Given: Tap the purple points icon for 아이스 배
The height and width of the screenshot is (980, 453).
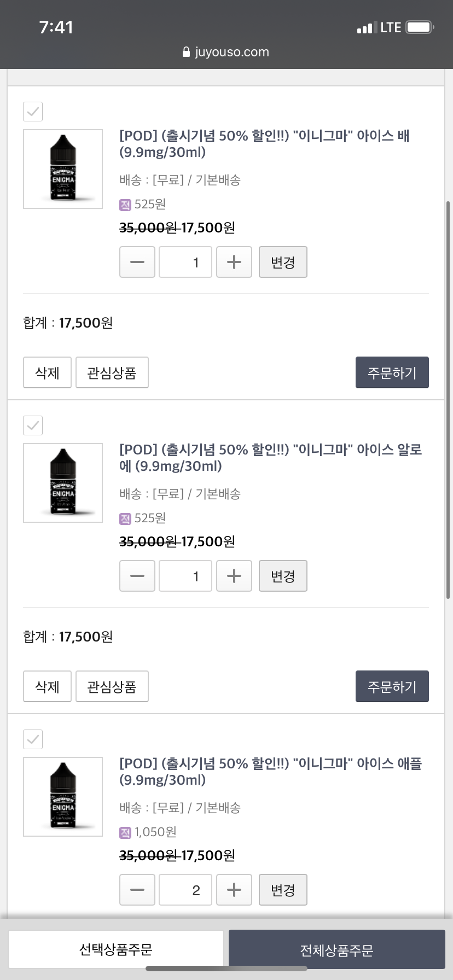Looking at the screenshot, I should [125, 205].
